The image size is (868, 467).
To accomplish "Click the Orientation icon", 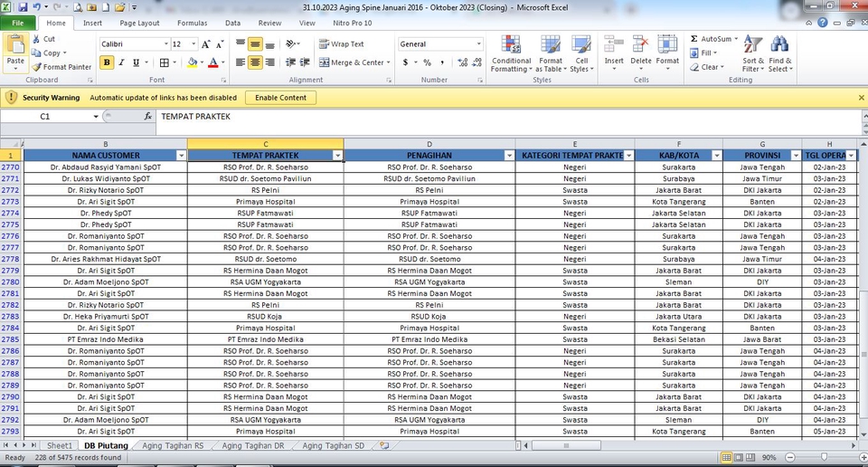I will (x=291, y=43).
